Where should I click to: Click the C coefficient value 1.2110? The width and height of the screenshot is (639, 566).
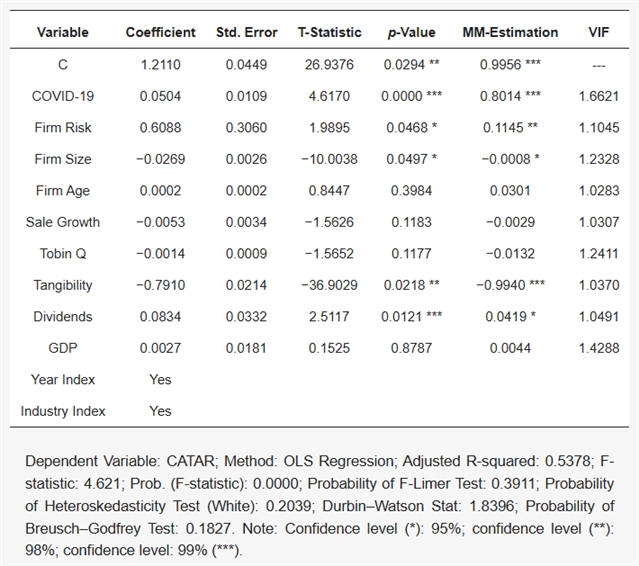160,65
